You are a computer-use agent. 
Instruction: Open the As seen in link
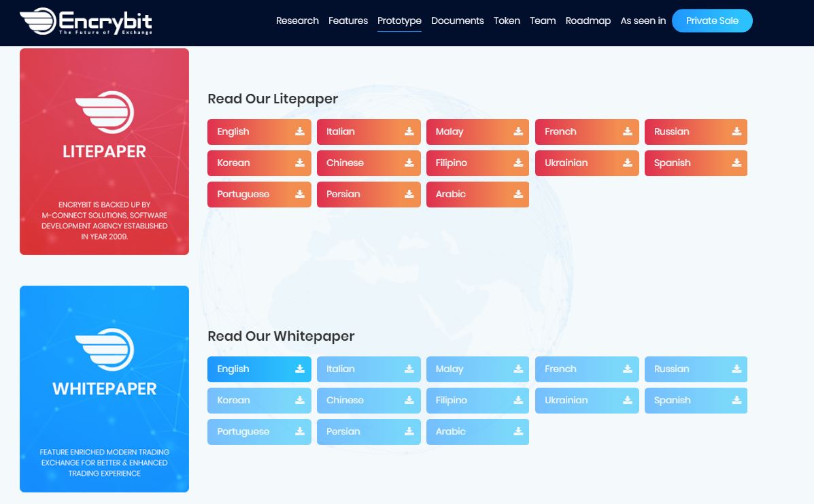643,21
